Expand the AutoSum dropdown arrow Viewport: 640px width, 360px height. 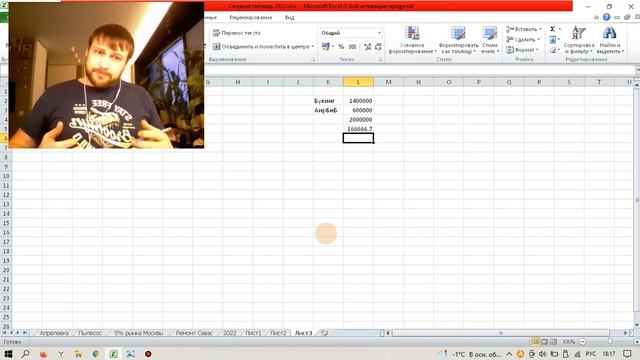[x=560, y=29]
